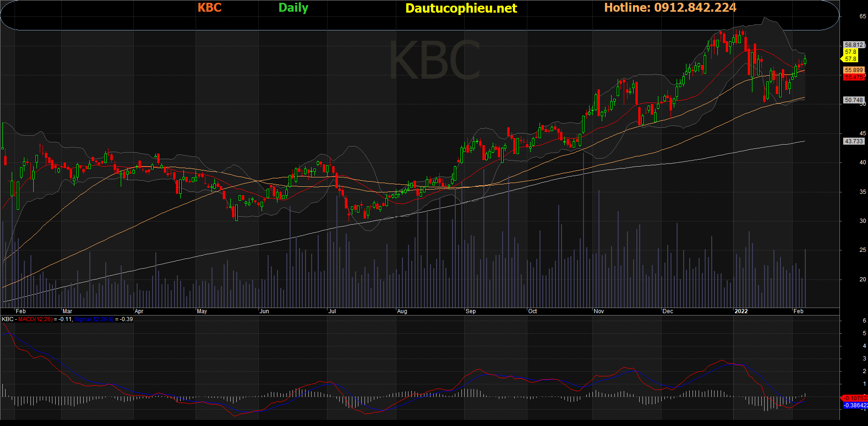Click the 58.812 upper band price tag
The image size is (868, 426).
[853, 45]
